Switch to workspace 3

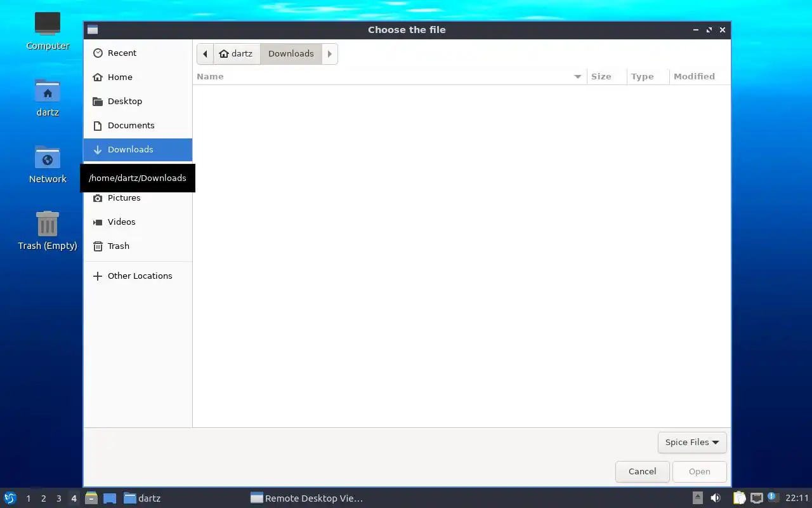(59, 498)
